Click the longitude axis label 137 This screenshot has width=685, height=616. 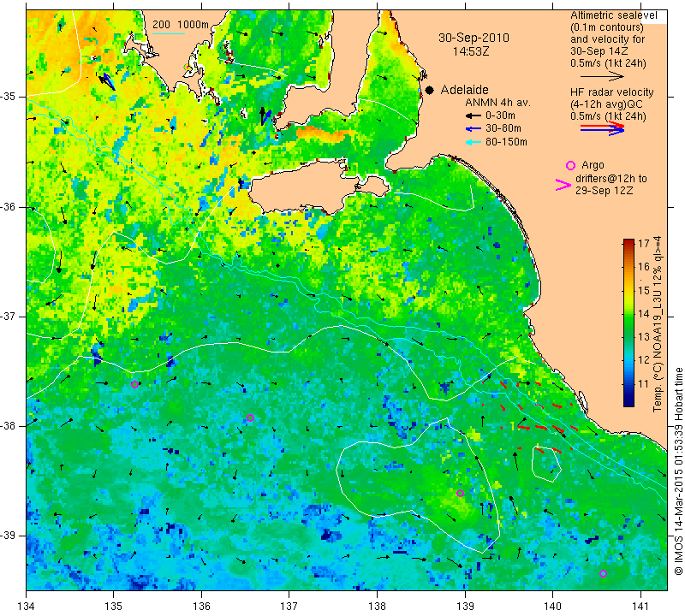click(x=289, y=607)
